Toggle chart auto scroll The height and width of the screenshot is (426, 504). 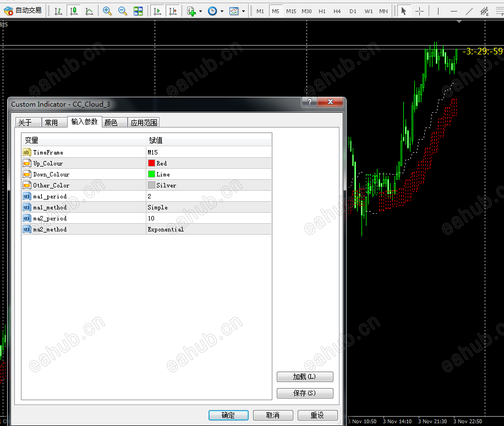tap(157, 11)
